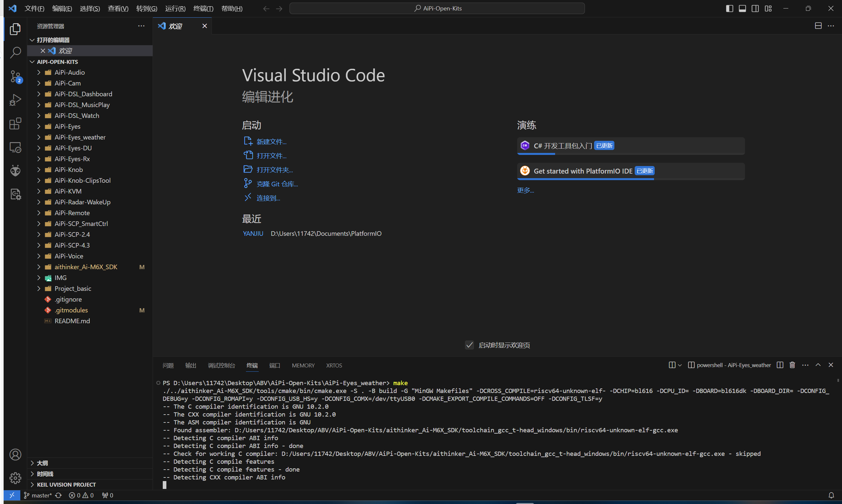Open Get started with PlatformIO IDE walkthrough

tap(631, 171)
